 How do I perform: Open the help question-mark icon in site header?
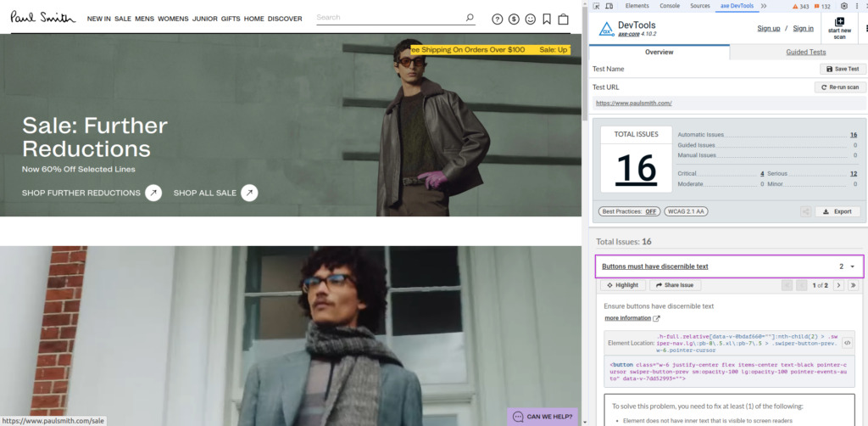click(497, 20)
